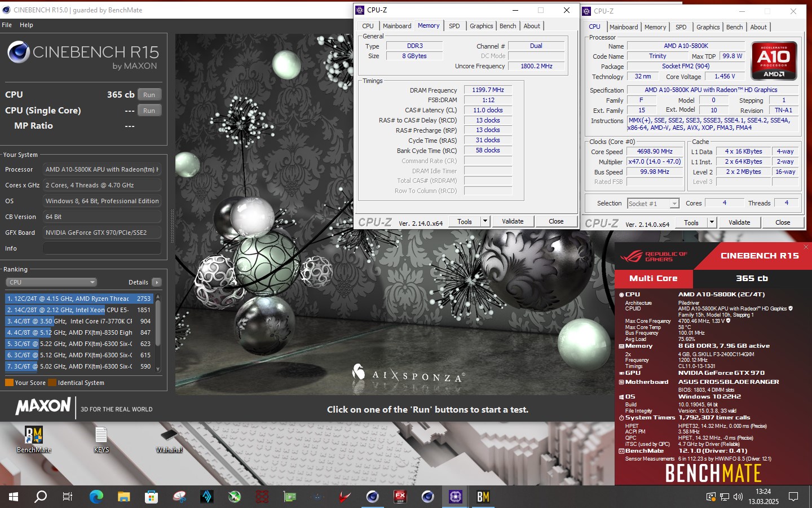Select ranking entry FX-6300 scoring 590
The height and width of the screenshot is (508, 812).
pyautogui.click(x=80, y=366)
